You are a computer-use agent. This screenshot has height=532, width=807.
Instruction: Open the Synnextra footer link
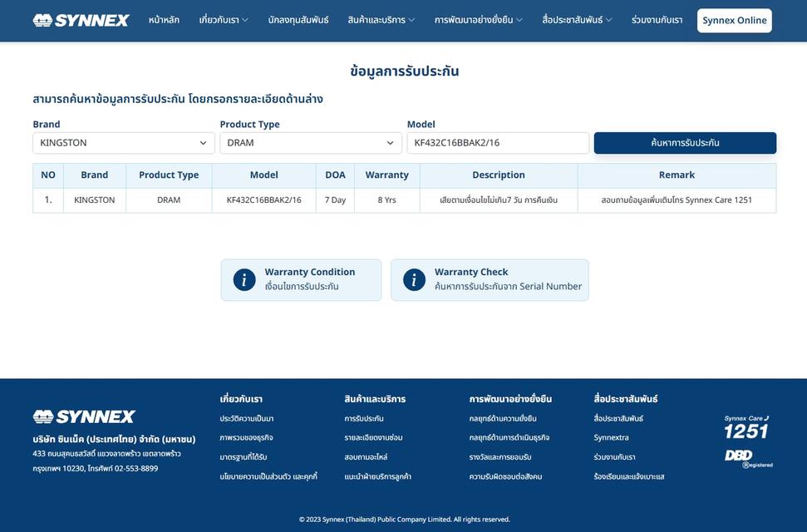click(x=611, y=438)
